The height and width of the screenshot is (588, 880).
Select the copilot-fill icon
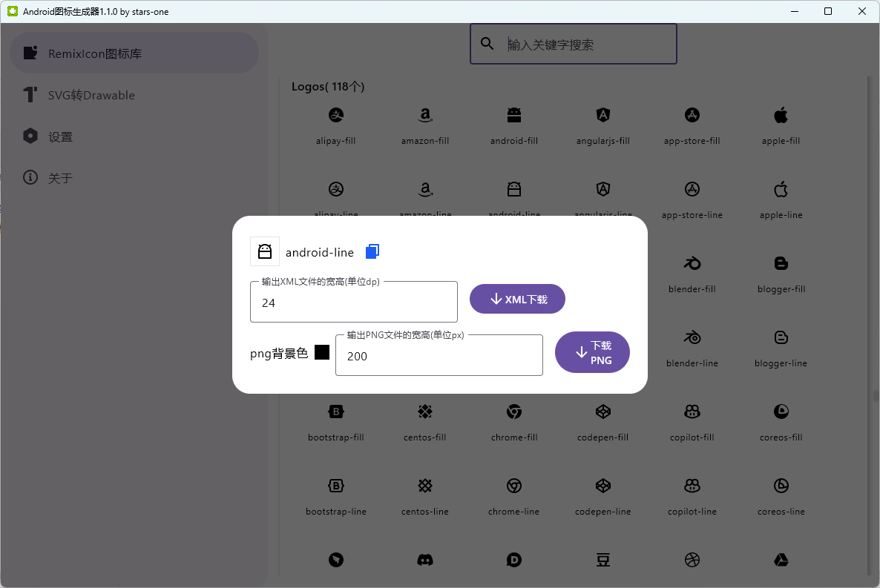692,412
